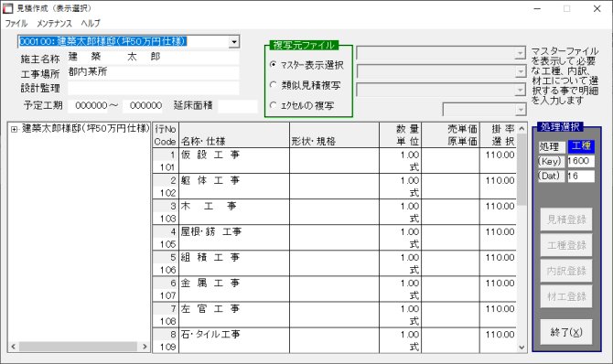Select the 屋根・錺工事 row name
613x364 pixels.
[211, 231]
